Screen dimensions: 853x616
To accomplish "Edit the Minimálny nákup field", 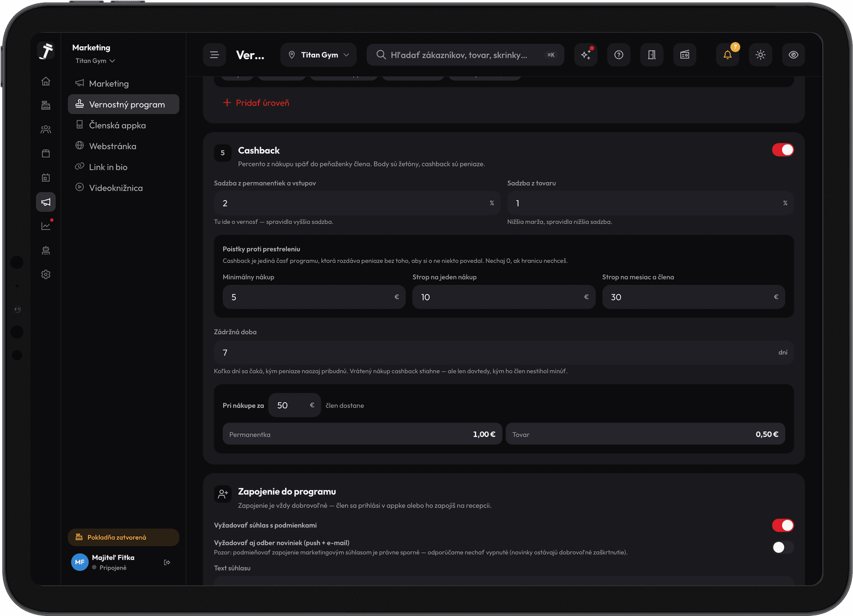I will 314,297.
